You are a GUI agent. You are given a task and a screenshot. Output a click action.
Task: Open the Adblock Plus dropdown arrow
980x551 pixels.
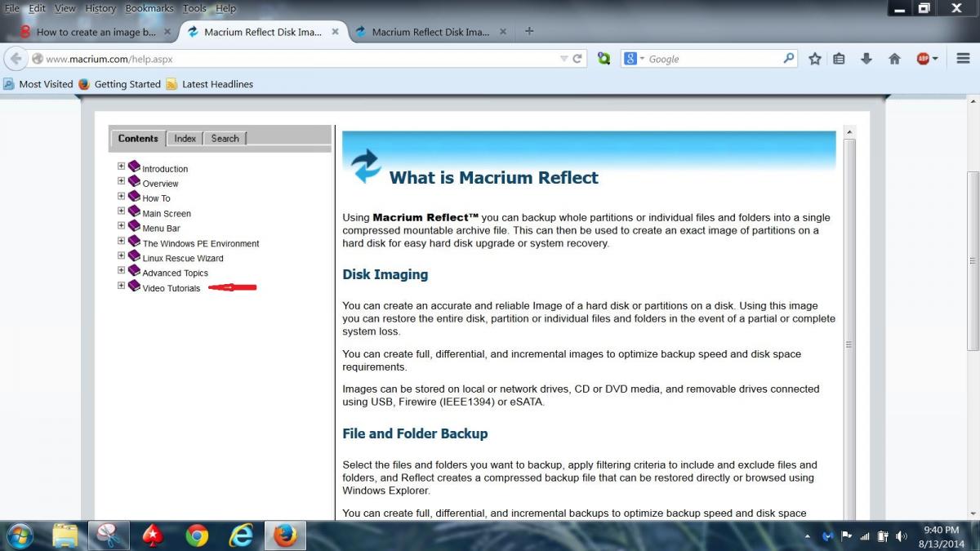[x=935, y=59]
